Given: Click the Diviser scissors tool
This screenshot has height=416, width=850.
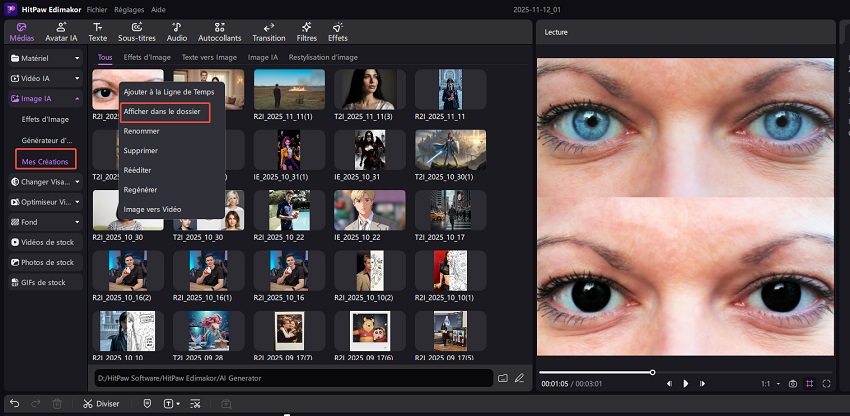Looking at the screenshot, I should tap(101, 404).
